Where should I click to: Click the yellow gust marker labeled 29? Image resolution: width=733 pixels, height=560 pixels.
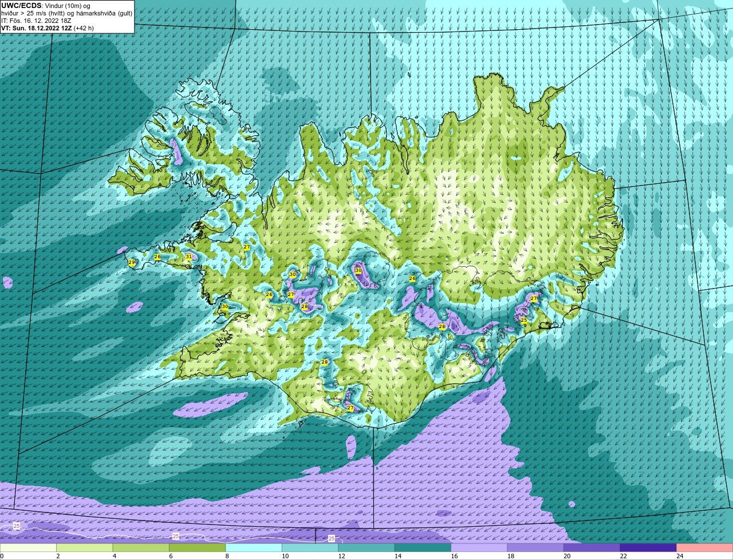tap(132, 263)
